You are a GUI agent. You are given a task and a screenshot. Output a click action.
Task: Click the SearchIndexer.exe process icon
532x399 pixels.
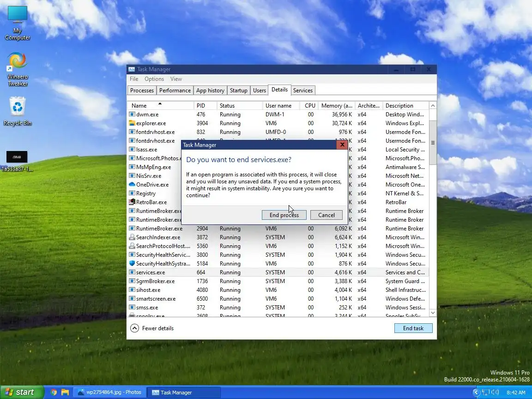(x=132, y=237)
